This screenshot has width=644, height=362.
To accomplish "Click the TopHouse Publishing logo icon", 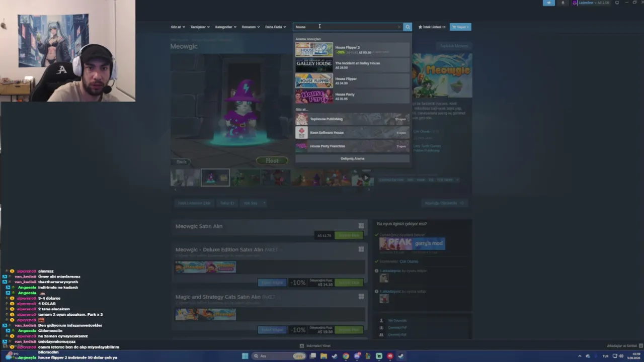I will 301,119.
